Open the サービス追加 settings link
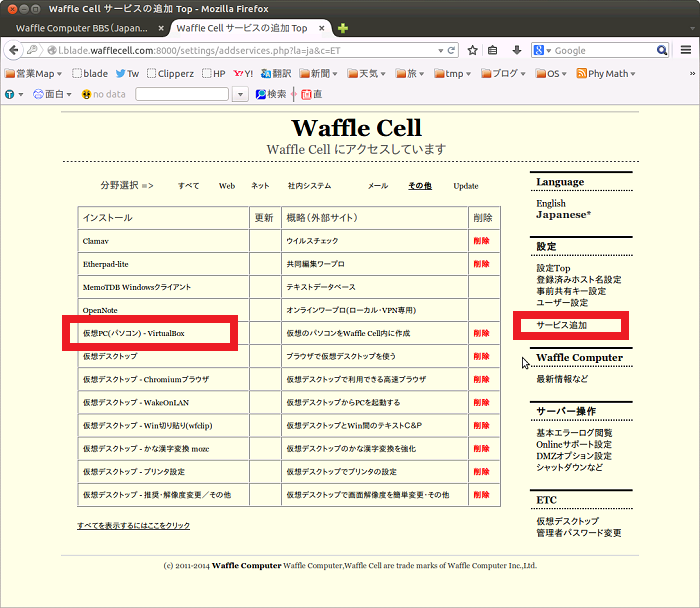 (562, 325)
